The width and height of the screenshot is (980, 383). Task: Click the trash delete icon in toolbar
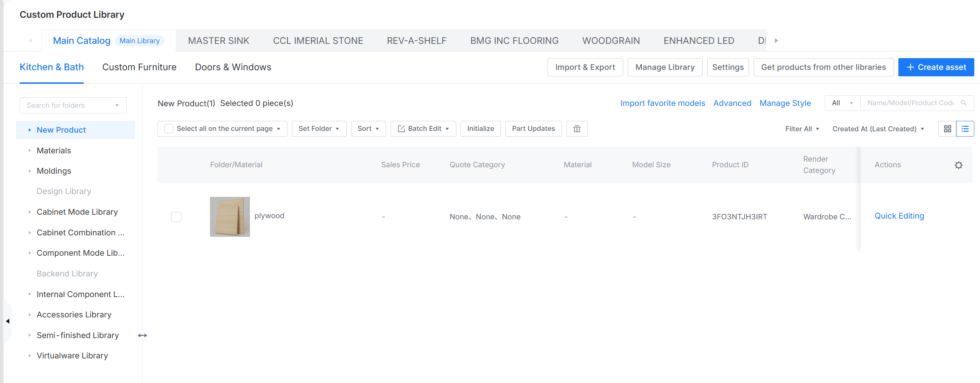576,129
